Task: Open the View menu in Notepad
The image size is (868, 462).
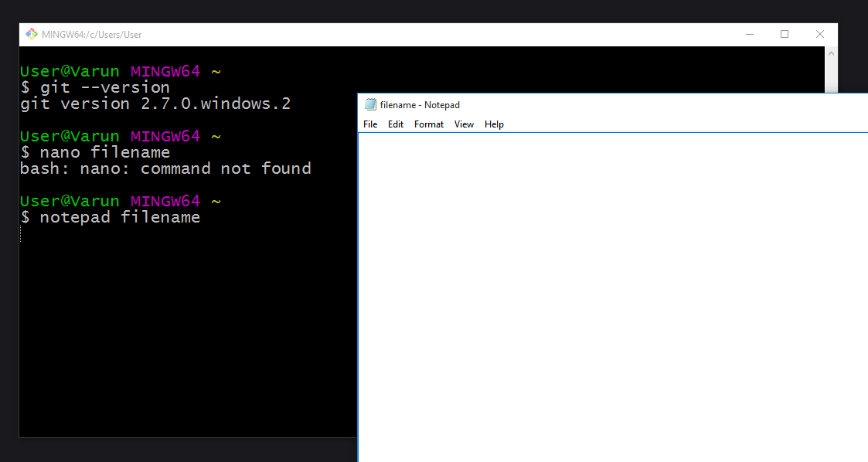Action: point(464,124)
